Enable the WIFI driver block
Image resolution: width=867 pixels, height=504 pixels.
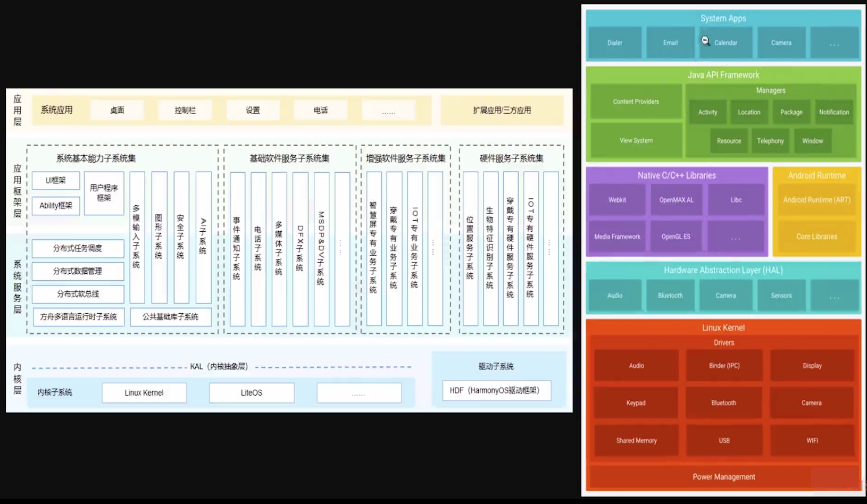812,440
